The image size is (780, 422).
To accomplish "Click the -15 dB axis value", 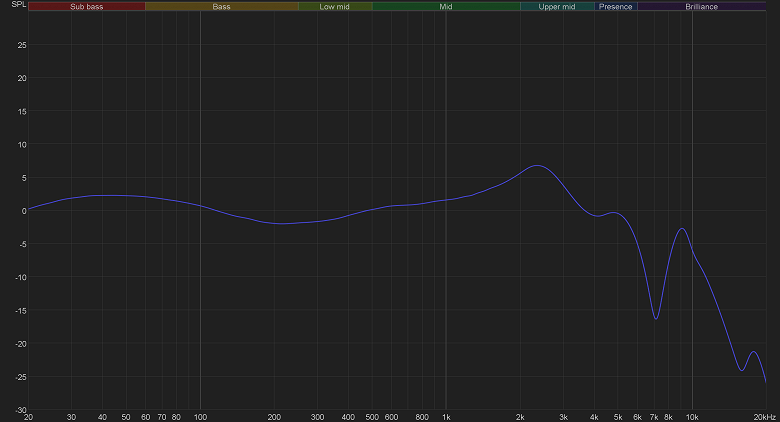I will 20,311.
